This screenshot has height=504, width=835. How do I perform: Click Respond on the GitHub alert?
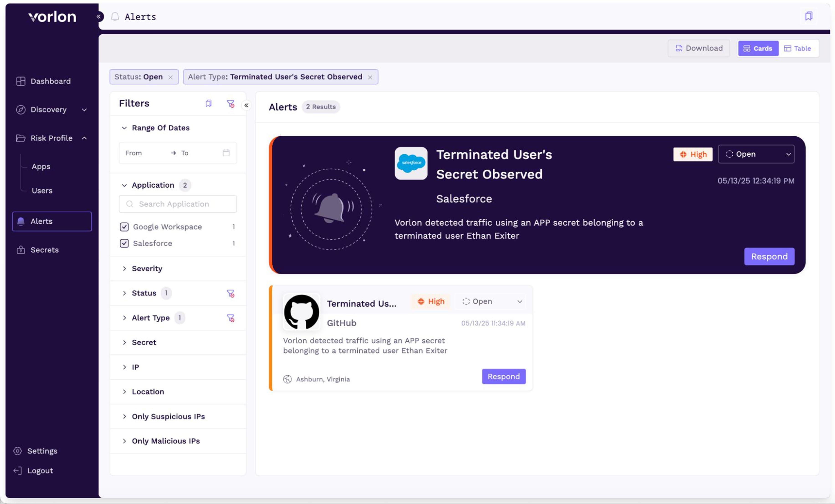(503, 376)
